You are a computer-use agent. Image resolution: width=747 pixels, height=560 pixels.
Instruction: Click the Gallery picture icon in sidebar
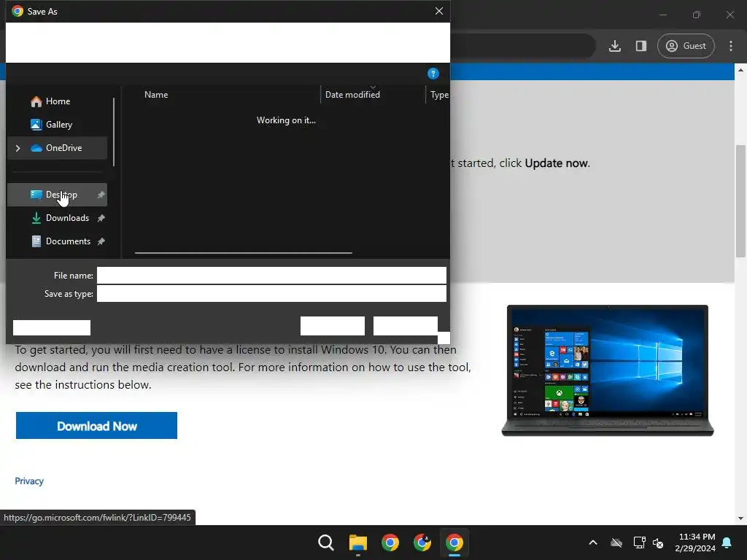tap(36, 125)
